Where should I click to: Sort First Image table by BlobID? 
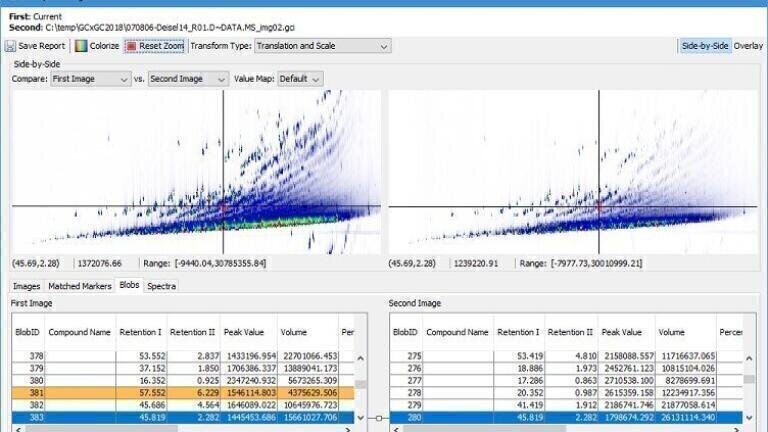click(27, 332)
